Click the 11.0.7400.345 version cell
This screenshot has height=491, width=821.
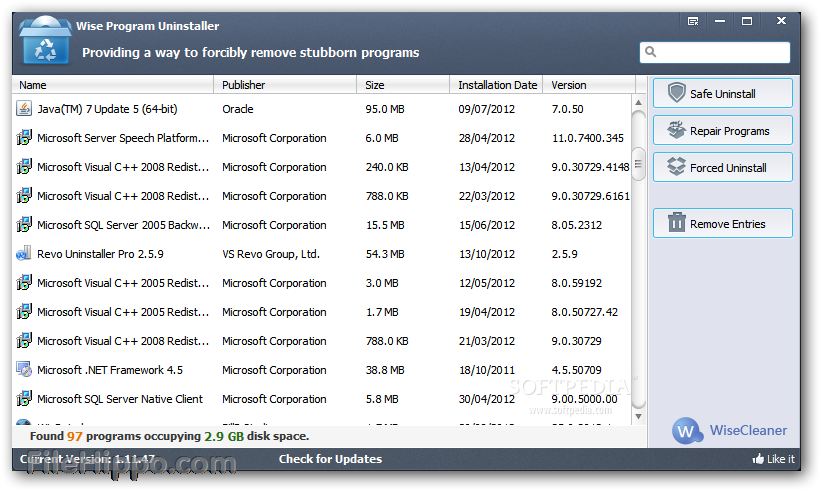coord(587,138)
